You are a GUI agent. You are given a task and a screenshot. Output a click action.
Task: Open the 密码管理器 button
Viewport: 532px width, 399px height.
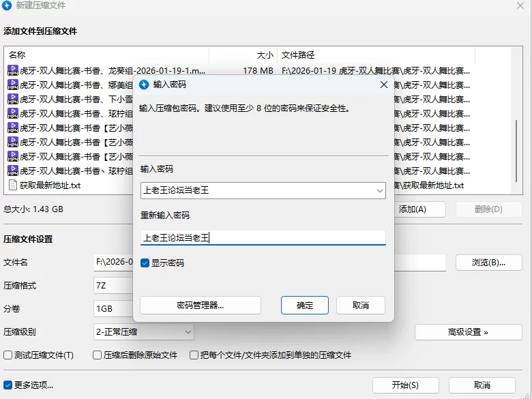click(x=200, y=305)
